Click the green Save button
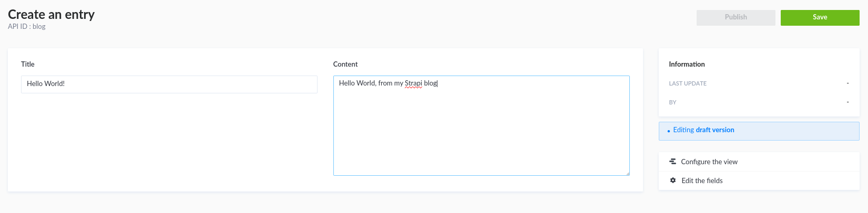 (820, 17)
